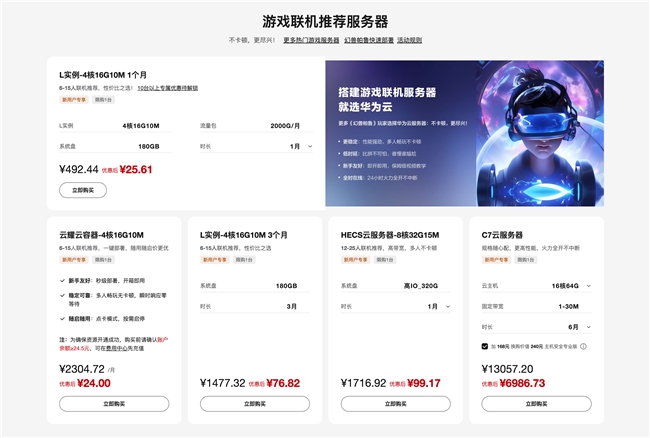The image size is (650, 438).
Task: Click the HECS云服务器-8核32G15M title
Action: pyautogui.click(x=390, y=235)
